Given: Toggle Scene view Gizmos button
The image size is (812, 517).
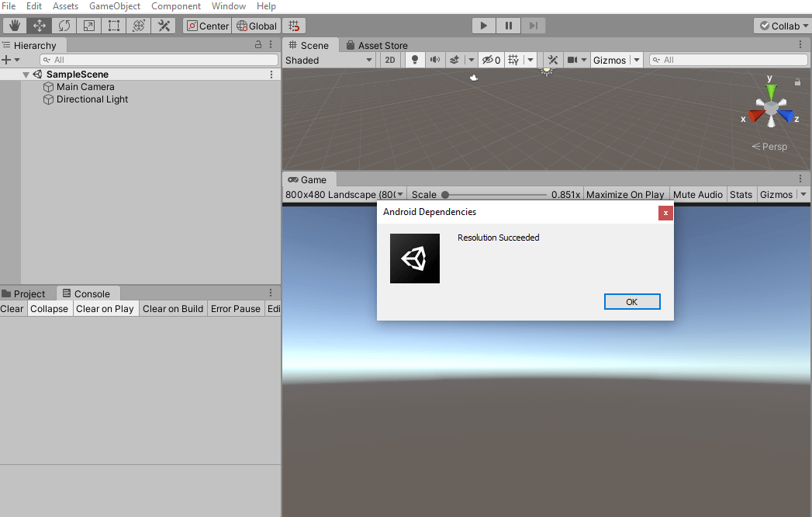Looking at the screenshot, I should [610, 60].
